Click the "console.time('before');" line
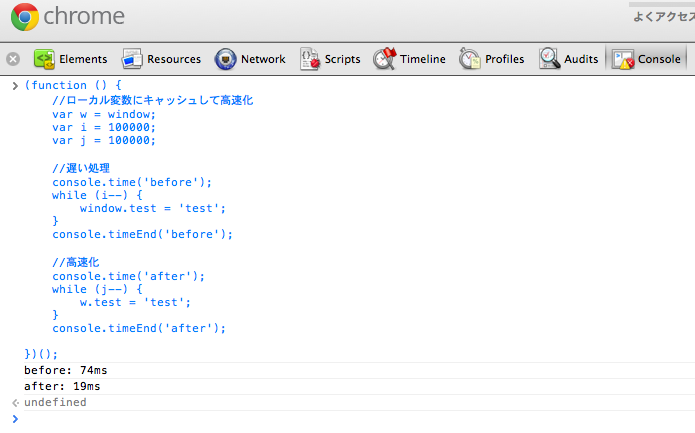 [x=132, y=182]
